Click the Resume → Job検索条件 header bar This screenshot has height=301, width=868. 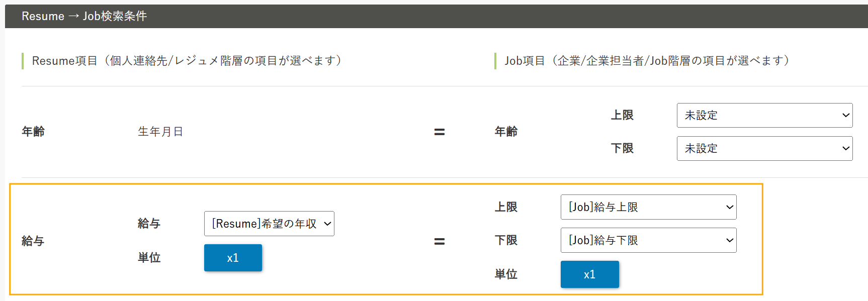[84, 16]
